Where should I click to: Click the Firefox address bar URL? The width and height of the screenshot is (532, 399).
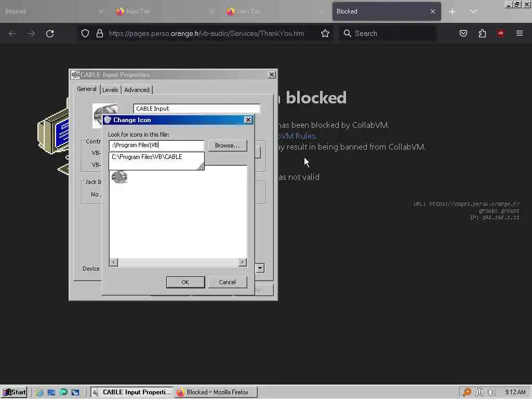[x=206, y=33]
